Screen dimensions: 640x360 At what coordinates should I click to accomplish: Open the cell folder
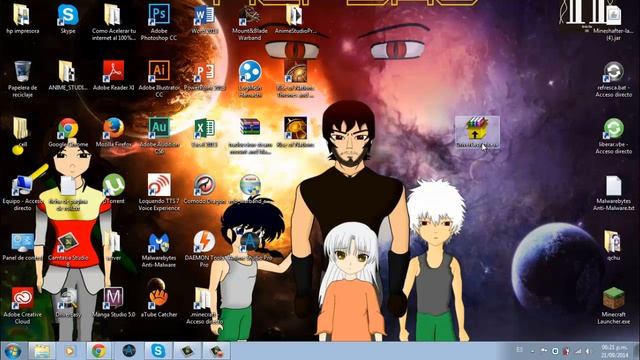[x=21, y=132]
